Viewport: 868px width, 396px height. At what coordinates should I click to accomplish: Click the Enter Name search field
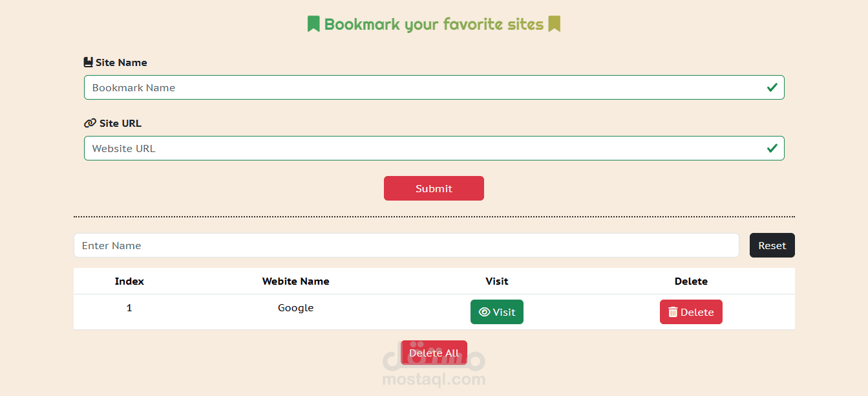[x=406, y=245]
